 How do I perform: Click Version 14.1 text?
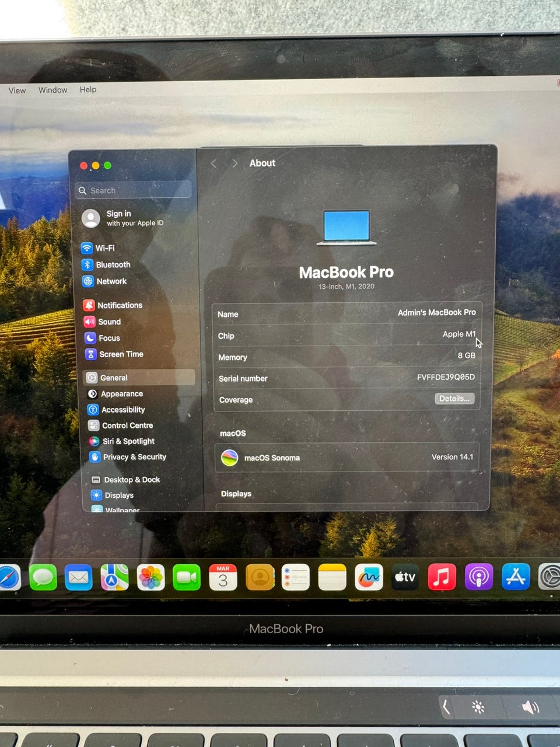pos(452,457)
